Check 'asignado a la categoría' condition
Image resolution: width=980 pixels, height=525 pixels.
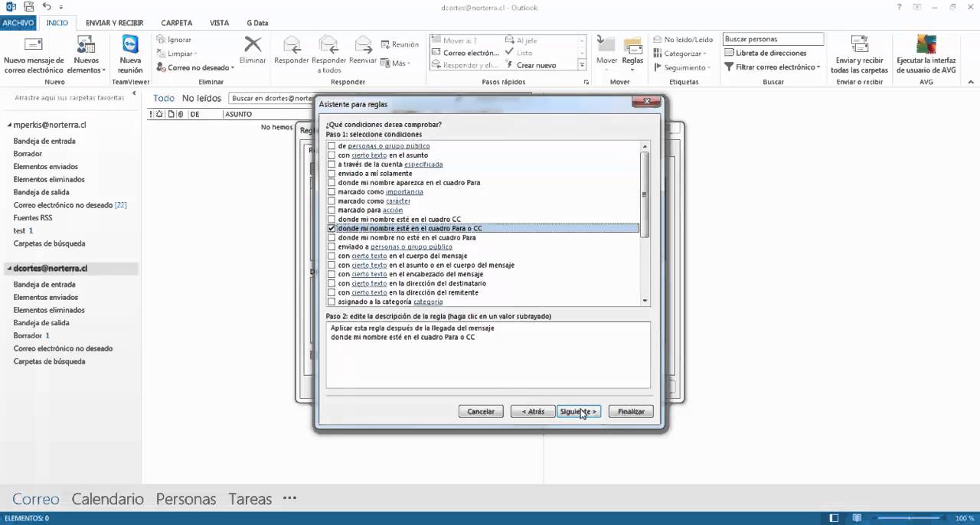pos(332,302)
